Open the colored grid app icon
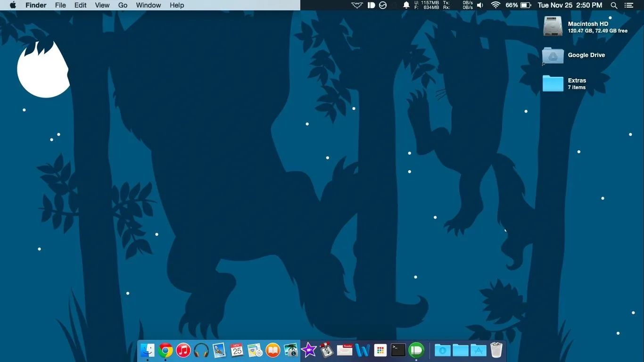The height and width of the screenshot is (362, 644). (380, 350)
